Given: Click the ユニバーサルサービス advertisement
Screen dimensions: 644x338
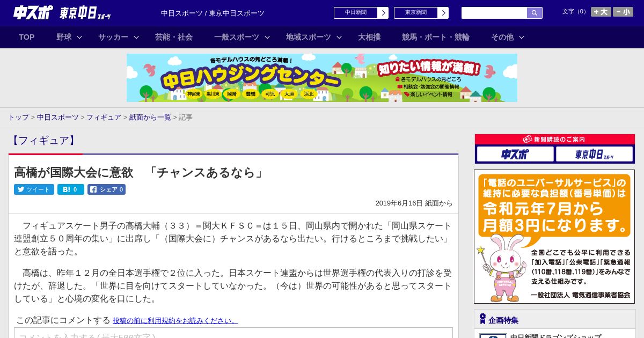Looking at the screenshot, I should 554,237.
